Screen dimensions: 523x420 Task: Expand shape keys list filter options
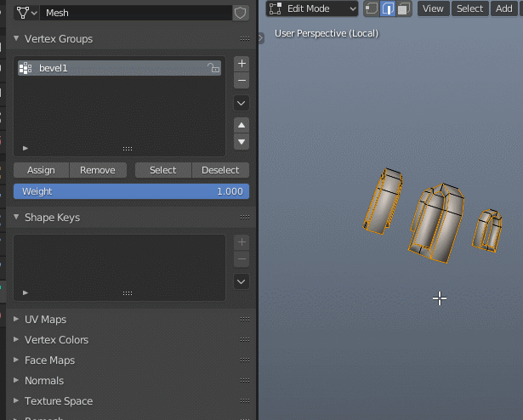click(x=26, y=292)
